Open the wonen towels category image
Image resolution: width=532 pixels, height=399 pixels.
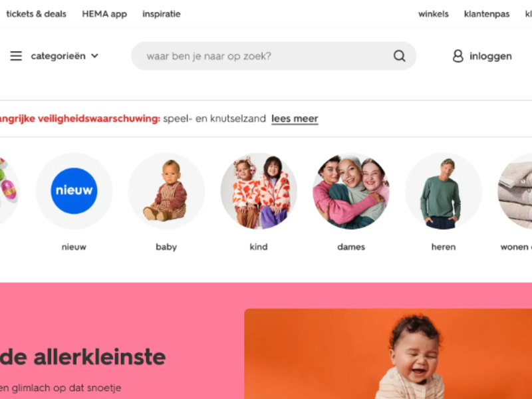coord(515,191)
